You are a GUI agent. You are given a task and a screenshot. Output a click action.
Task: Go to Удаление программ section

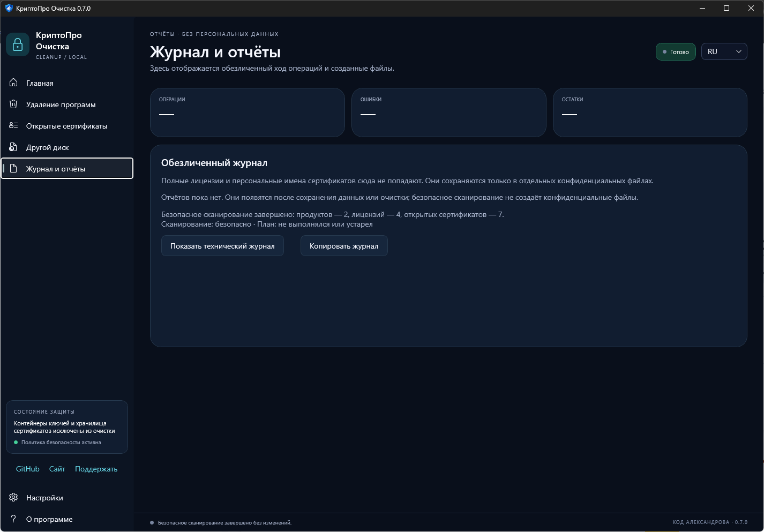point(67,104)
